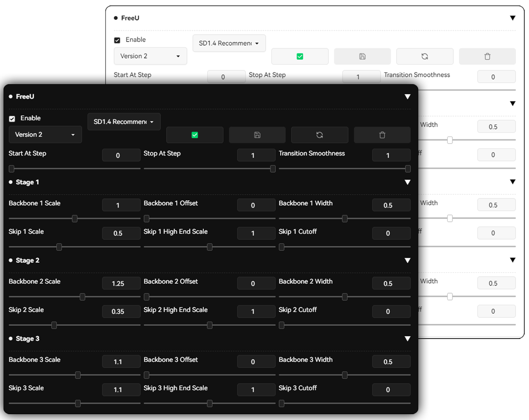Open Version 2 dropdown in light panel
This screenshot has height=420, width=529.
(150, 56)
